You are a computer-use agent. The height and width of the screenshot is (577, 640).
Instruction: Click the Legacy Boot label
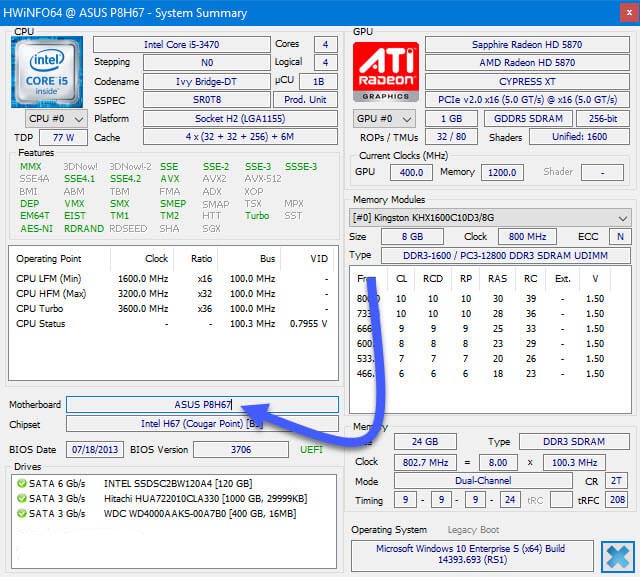click(x=473, y=530)
